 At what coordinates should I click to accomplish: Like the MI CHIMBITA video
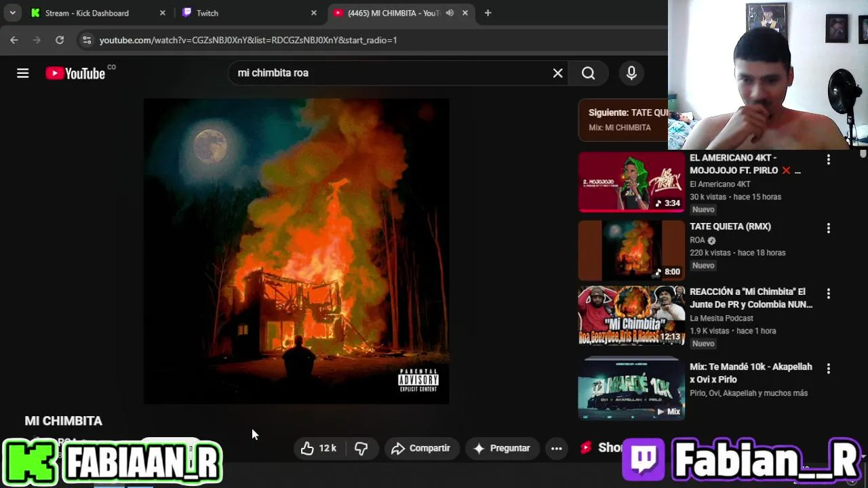click(x=319, y=448)
